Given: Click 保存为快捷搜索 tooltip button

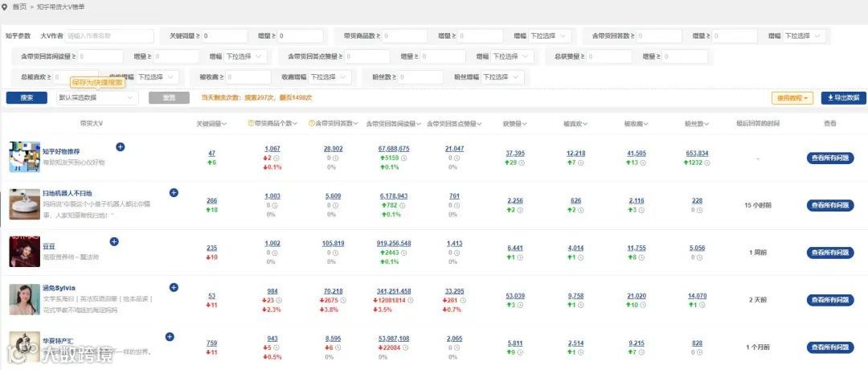Looking at the screenshot, I should (x=97, y=82).
